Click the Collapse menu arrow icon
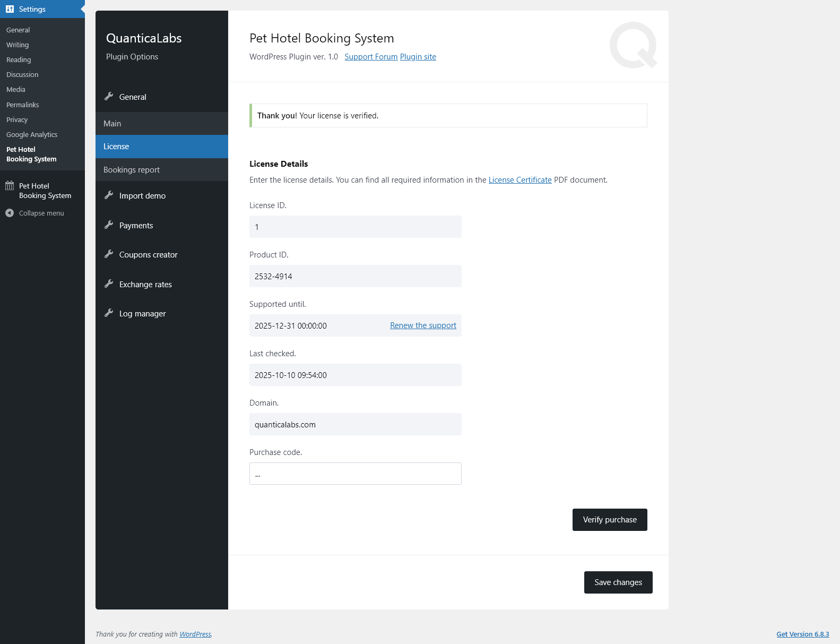The width and height of the screenshot is (840, 644). click(10, 213)
